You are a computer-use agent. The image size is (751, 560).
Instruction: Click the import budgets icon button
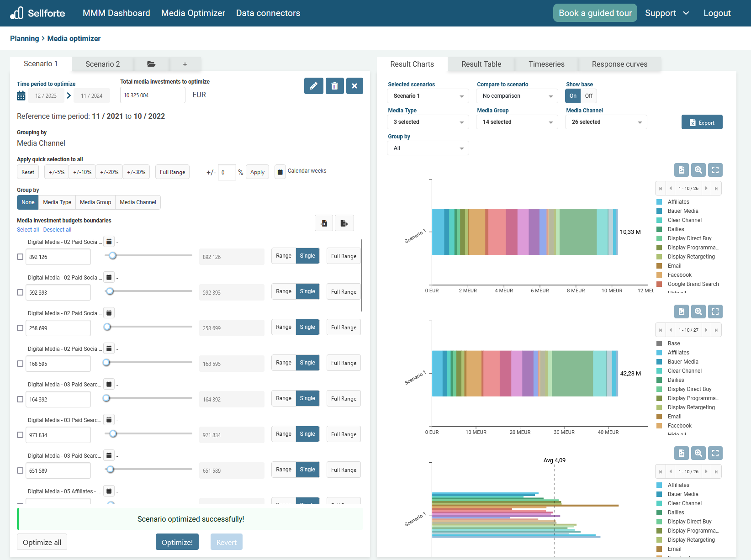[323, 223]
